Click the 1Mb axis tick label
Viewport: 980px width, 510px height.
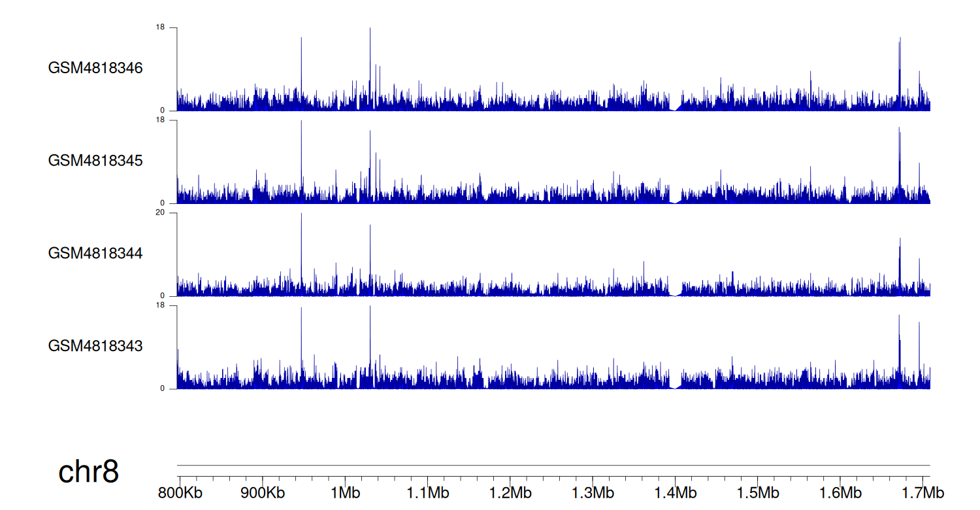(344, 492)
